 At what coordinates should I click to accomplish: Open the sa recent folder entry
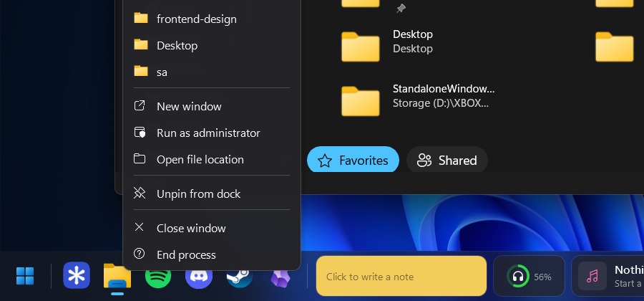[x=212, y=72]
